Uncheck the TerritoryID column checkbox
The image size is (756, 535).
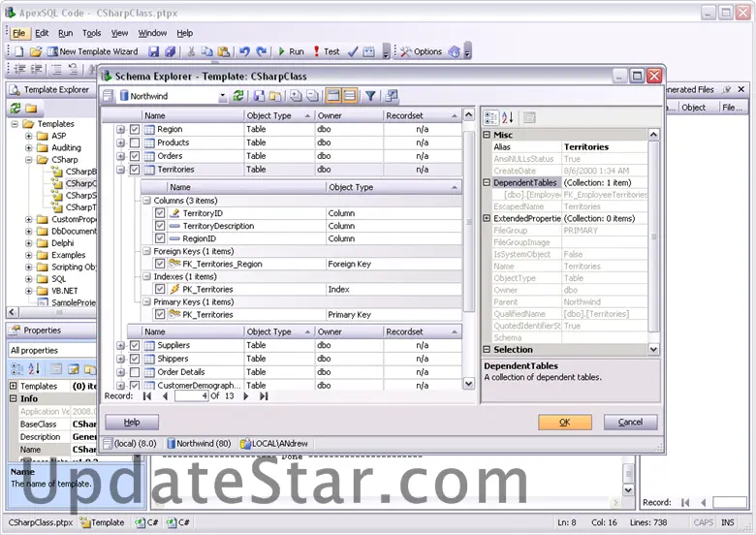(x=160, y=213)
